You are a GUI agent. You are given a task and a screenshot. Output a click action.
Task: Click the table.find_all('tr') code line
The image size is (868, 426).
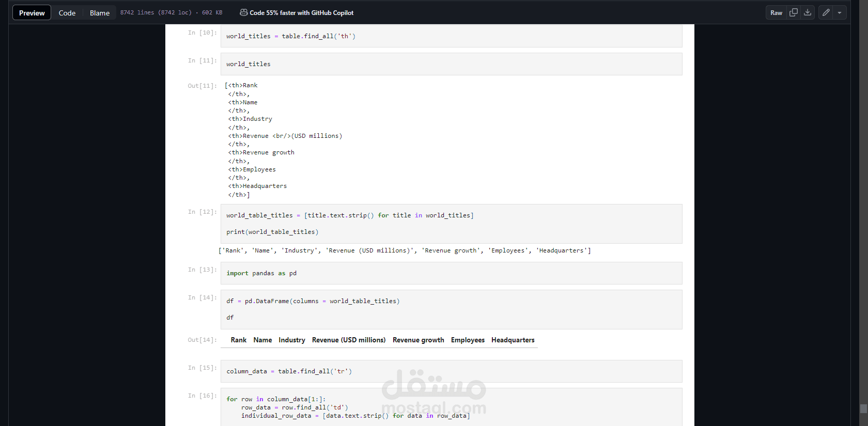pyautogui.click(x=289, y=371)
